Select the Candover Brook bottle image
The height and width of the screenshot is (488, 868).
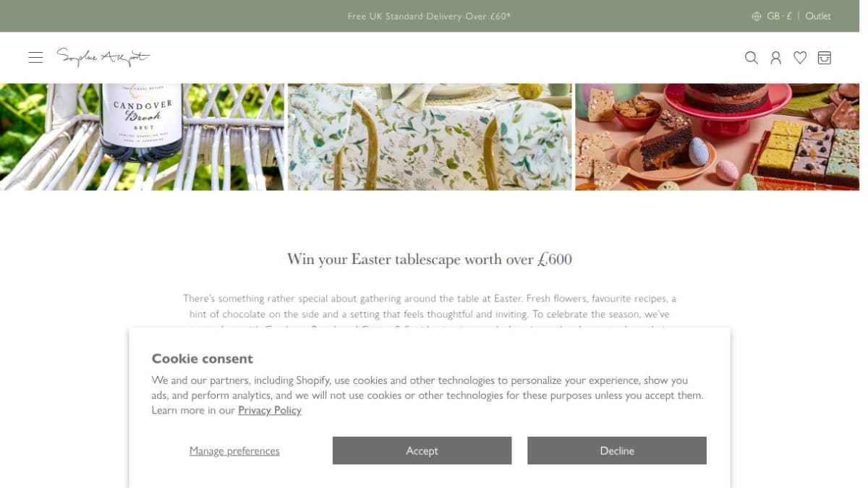pyautogui.click(x=142, y=137)
